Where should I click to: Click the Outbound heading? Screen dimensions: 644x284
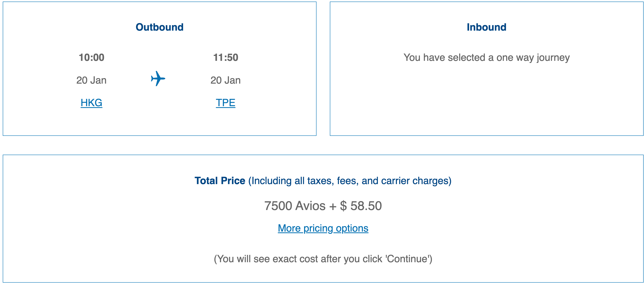159,27
